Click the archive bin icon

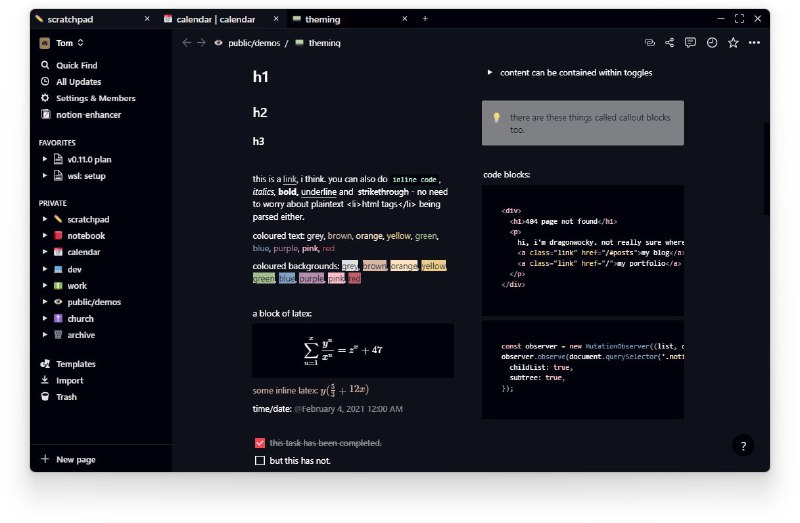[58, 334]
